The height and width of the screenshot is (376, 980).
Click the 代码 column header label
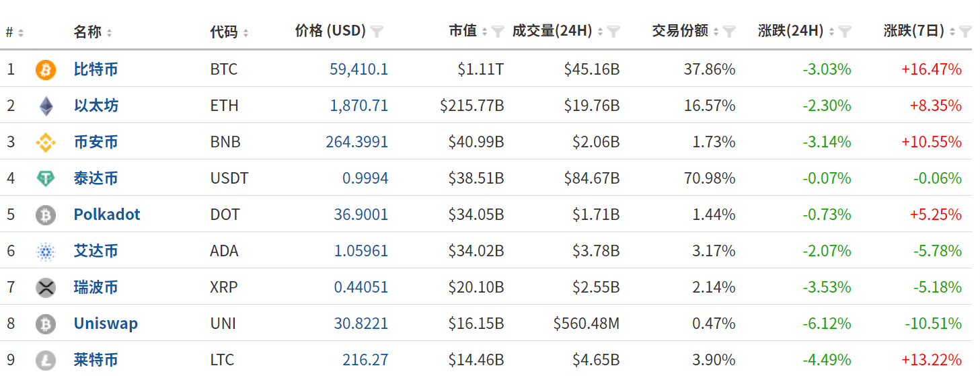click(224, 32)
